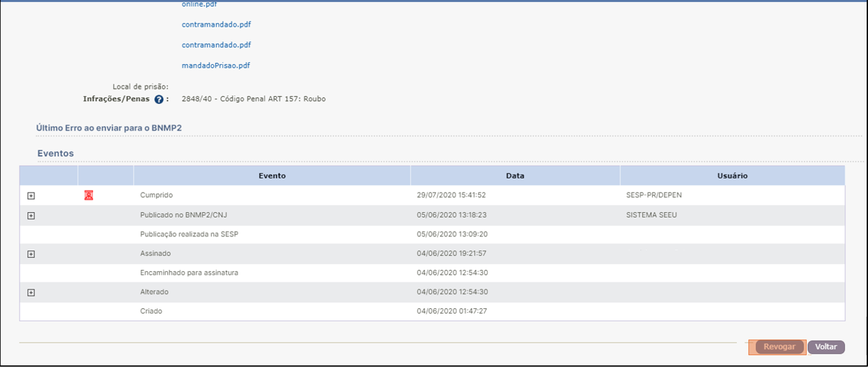Click the Local de prisão label
This screenshot has width=868, height=368.
[x=140, y=87]
